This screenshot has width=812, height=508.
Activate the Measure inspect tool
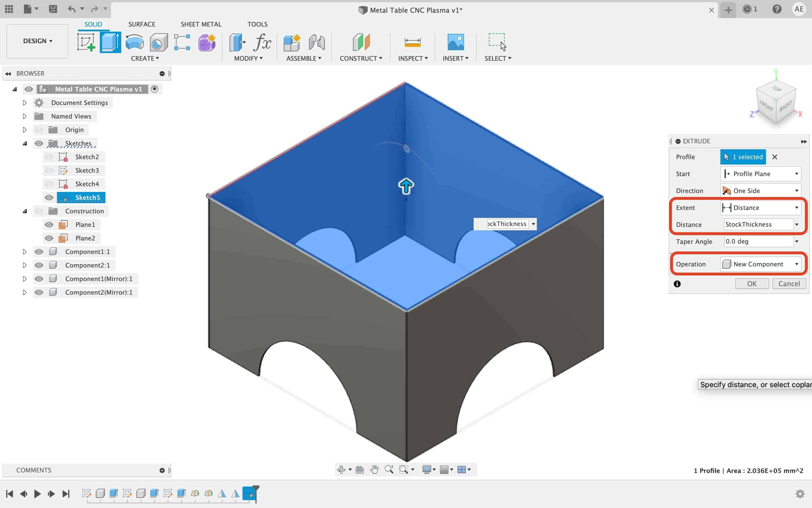pos(412,42)
